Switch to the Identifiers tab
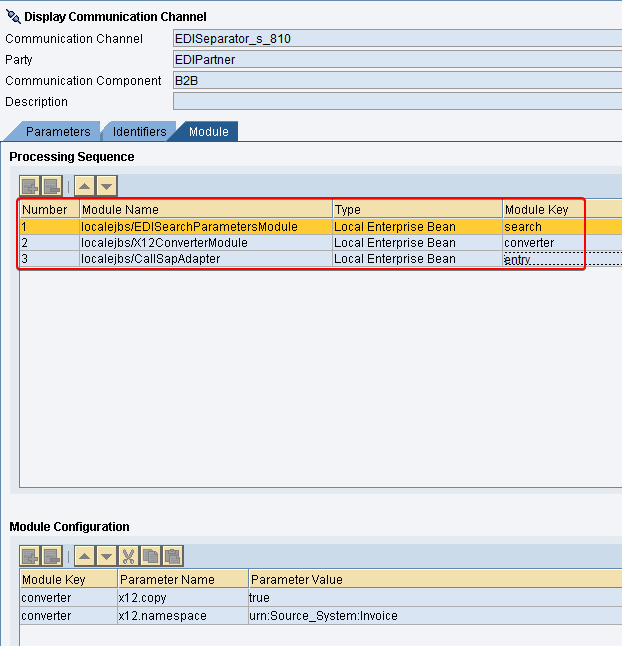 point(139,131)
